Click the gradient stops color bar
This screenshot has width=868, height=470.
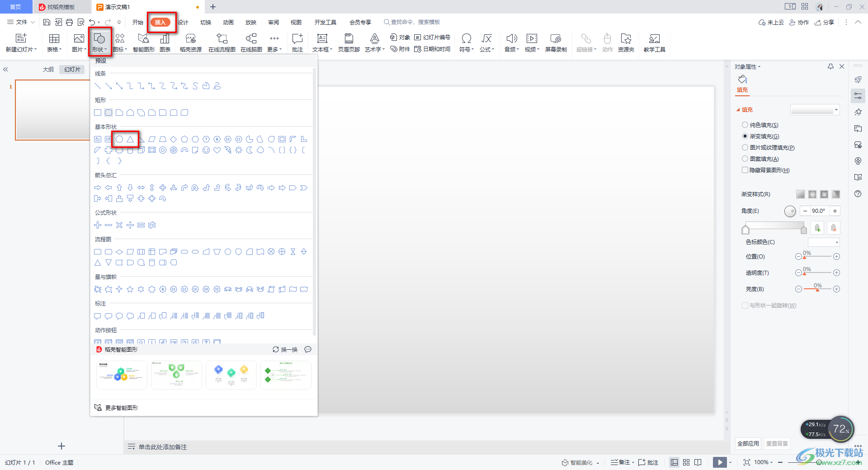(x=774, y=226)
